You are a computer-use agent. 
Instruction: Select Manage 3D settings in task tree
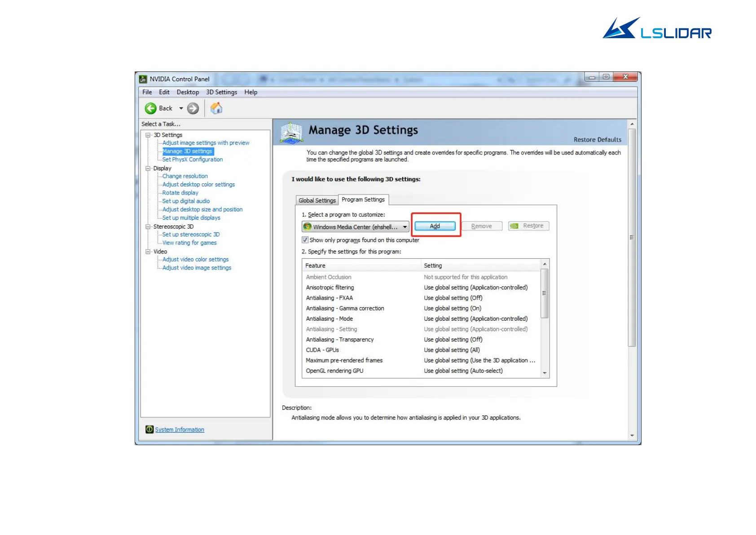187,151
